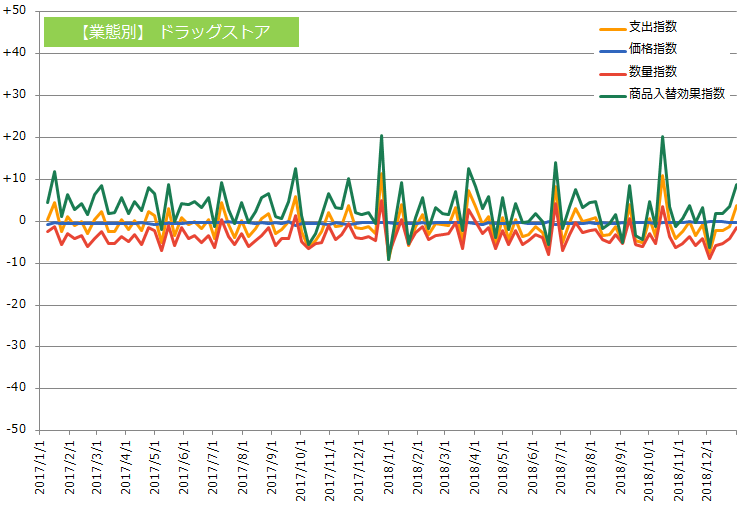
Task: Click the -20 y-axis label
Action: click(16, 304)
